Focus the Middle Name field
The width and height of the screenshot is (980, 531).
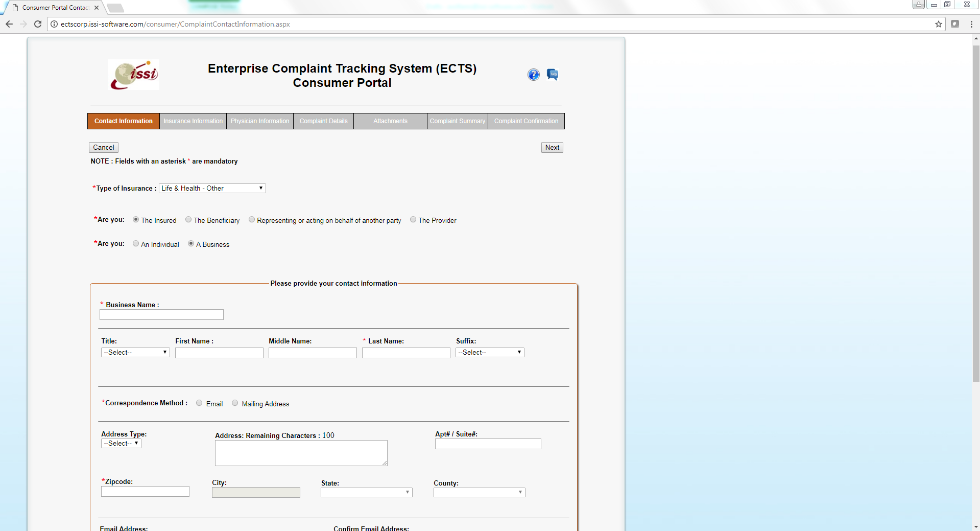click(x=313, y=353)
